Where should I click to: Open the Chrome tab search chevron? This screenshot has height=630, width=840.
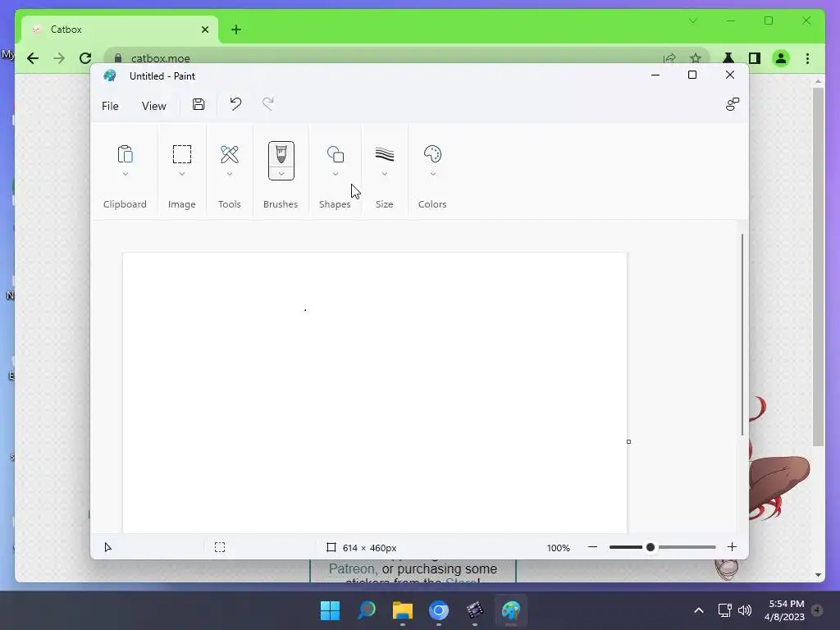(x=692, y=21)
